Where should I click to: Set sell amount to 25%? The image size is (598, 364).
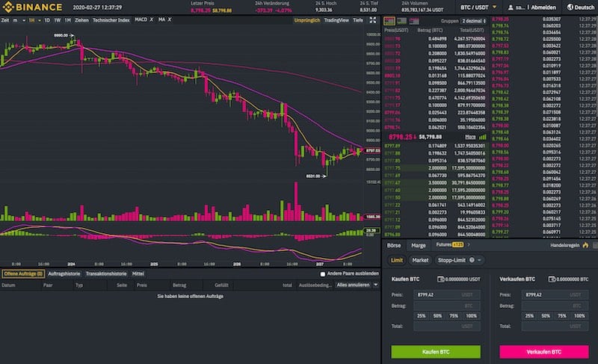click(529, 316)
